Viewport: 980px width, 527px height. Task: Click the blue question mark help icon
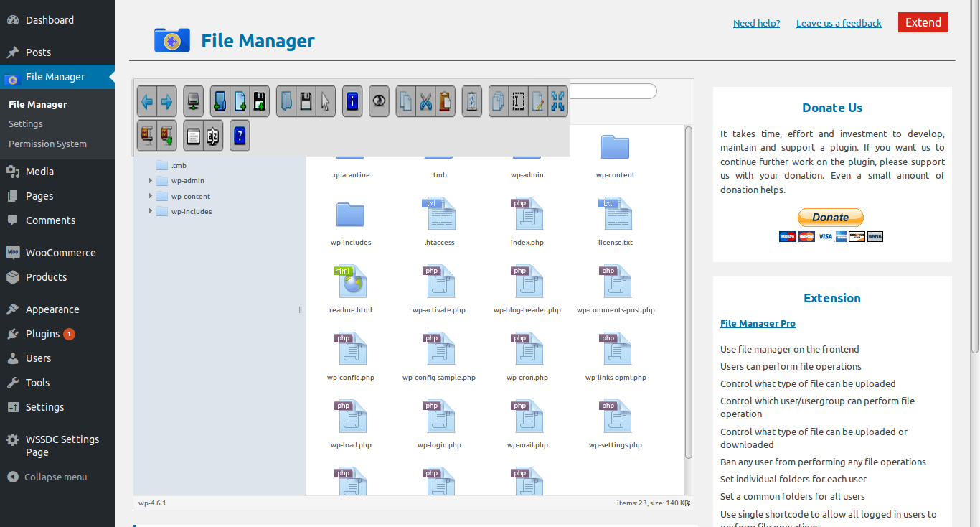[x=240, y=136]
